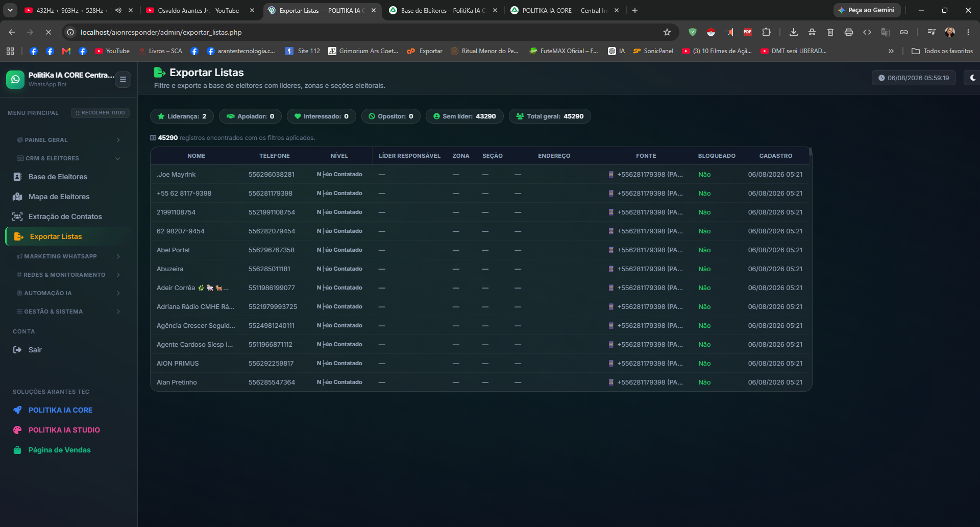
Task: Bookmark this page with the star icon
Action: (667, 32)
